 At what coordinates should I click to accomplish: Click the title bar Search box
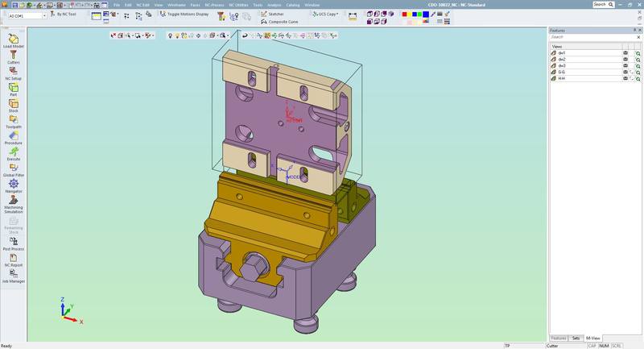(x=603, y=5)
